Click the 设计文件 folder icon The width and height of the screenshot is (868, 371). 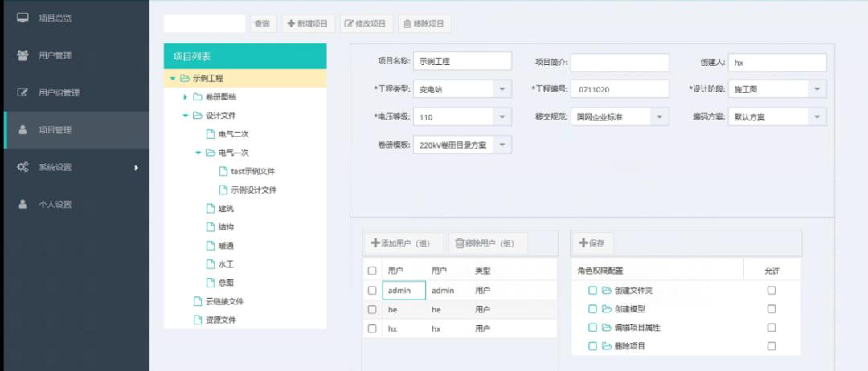[x=198, y=116]
